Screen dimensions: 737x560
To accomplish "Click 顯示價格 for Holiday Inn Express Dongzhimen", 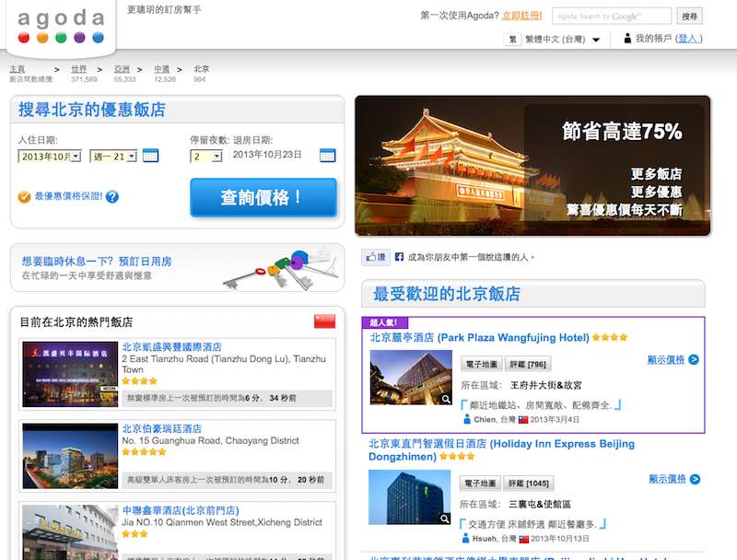I will click(x=667, y=479).
